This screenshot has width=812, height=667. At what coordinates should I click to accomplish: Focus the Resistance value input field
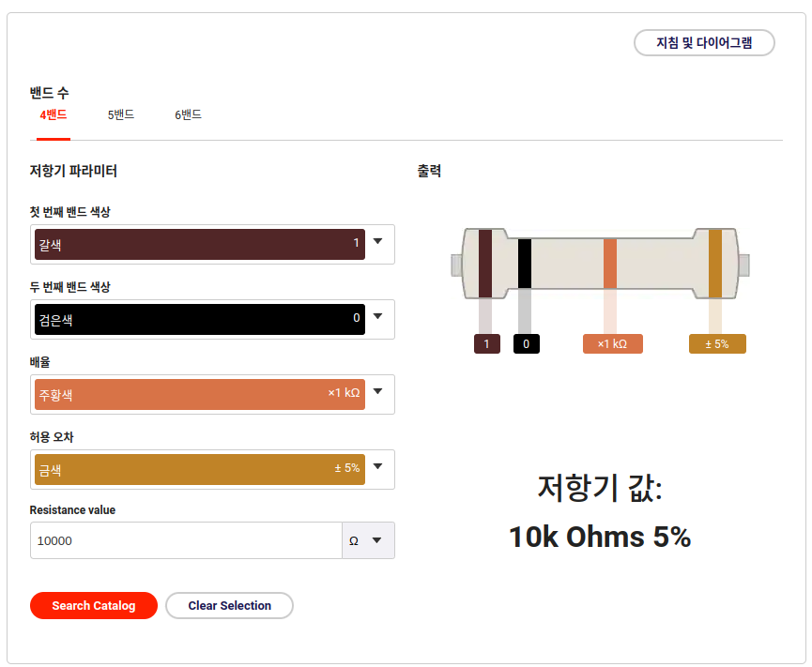[187, 540]
